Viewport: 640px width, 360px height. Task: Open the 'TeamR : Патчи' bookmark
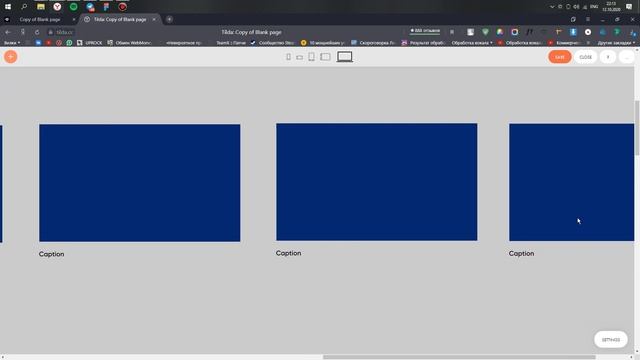(x=231, y=42)
